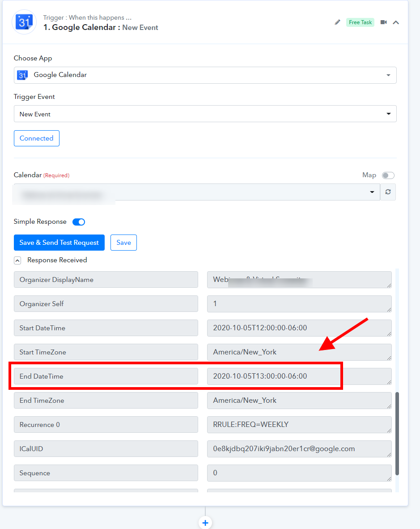Click the response list scrollbar
Image resolution: width=420 pixels, height=529 pixels.
(x=397, y=433)
